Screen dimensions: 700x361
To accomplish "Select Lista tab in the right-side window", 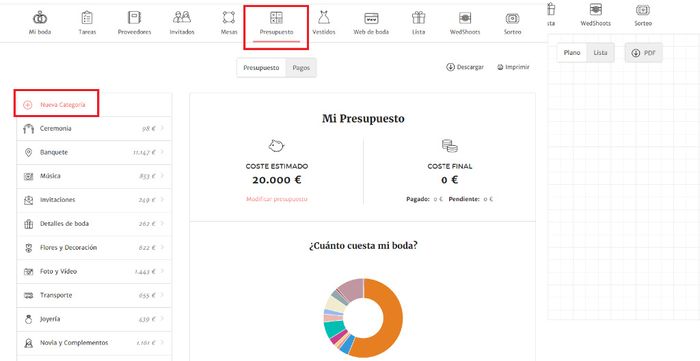I will (600, 53).
